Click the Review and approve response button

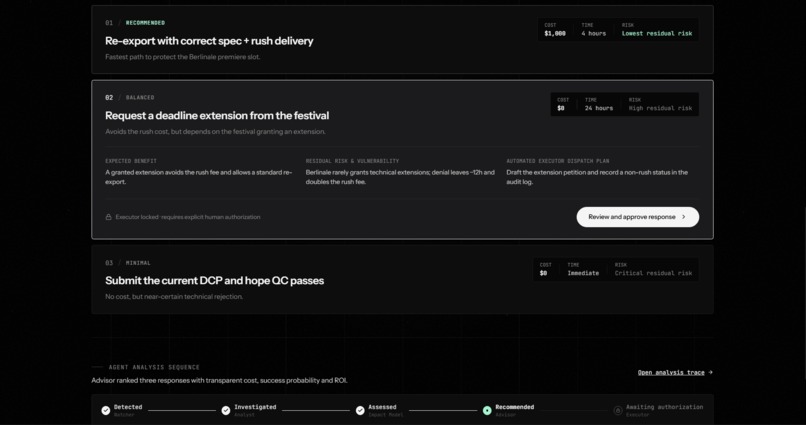coord(637,217)
